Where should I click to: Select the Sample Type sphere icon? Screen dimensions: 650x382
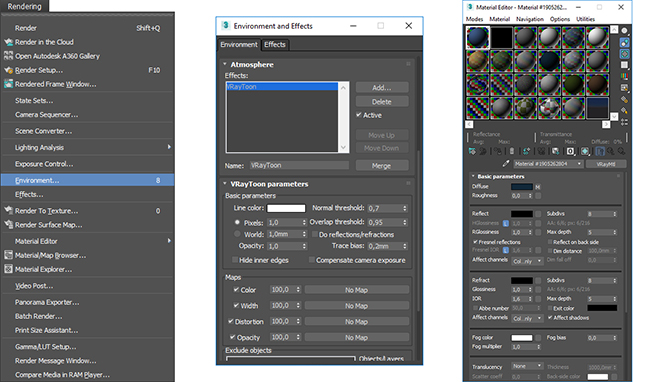pyautogui.click(x=624, y=31)
